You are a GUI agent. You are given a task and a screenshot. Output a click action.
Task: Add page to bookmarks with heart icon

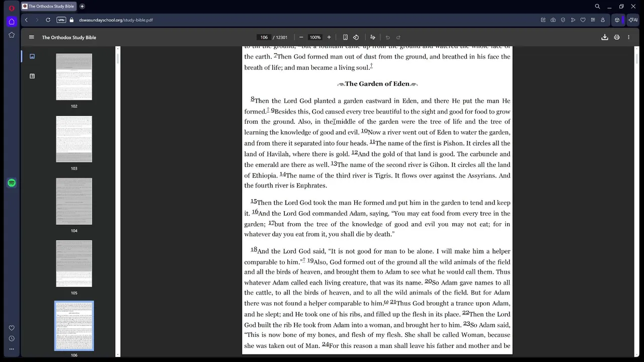tap(583, 20)
